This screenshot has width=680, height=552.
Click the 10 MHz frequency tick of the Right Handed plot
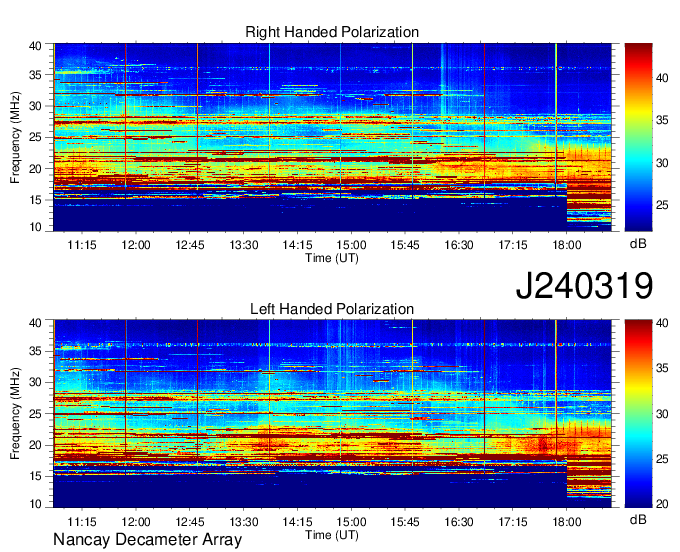[x=36, y=227]
